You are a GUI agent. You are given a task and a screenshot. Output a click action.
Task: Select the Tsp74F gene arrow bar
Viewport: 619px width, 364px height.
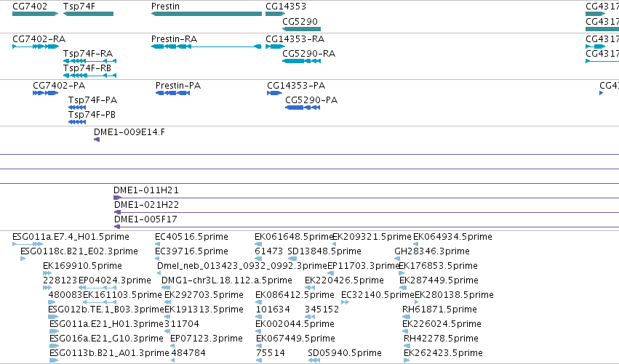(89, 14)
